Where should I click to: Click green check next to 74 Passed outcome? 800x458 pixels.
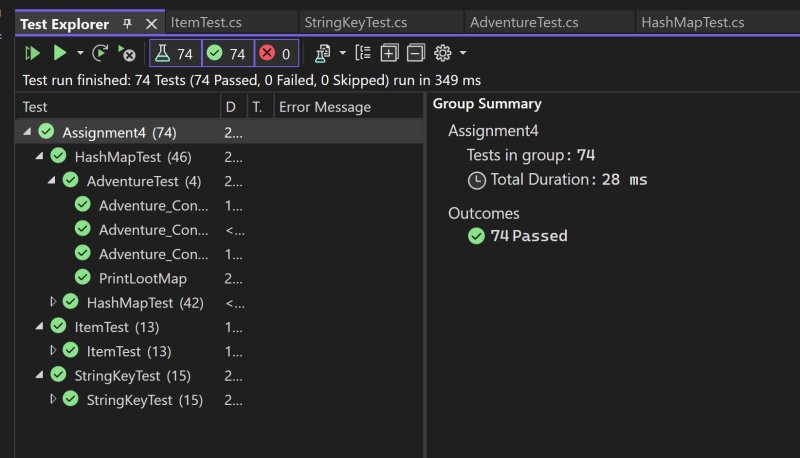477,236
